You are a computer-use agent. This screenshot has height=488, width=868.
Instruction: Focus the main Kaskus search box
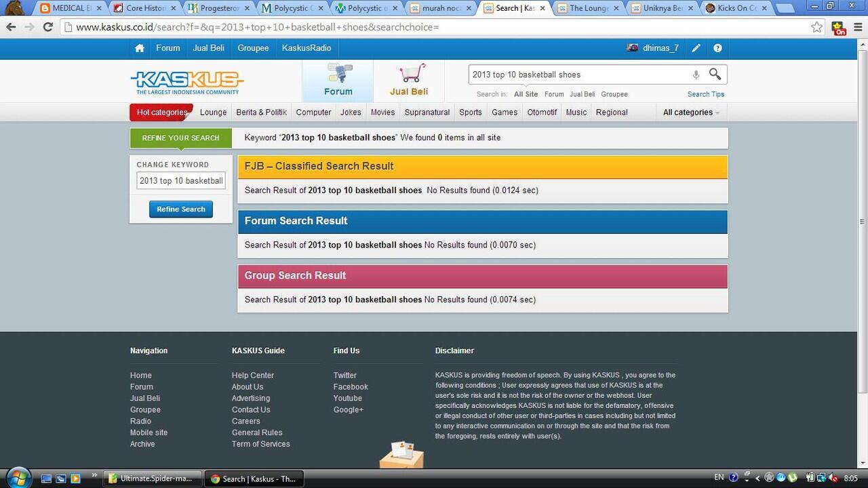pyautogui.click(x=578, y=75)
